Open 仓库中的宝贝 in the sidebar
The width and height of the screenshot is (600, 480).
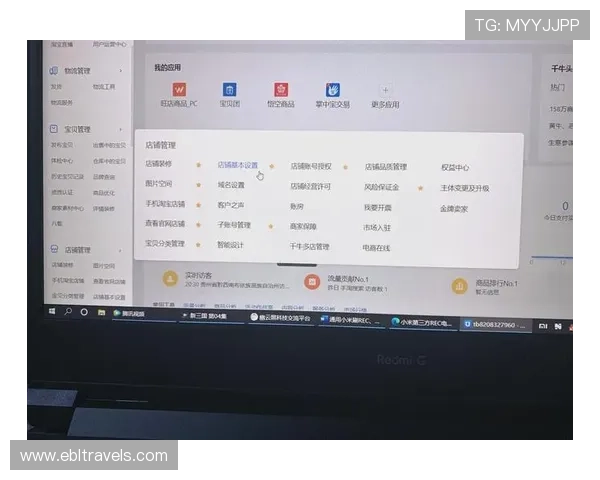[109, 161]
